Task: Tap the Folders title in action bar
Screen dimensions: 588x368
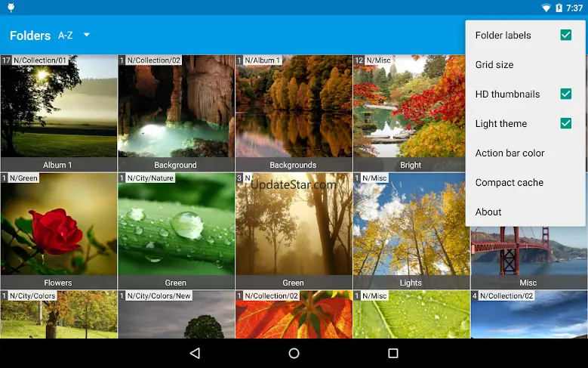Action: tap(30, 36)
